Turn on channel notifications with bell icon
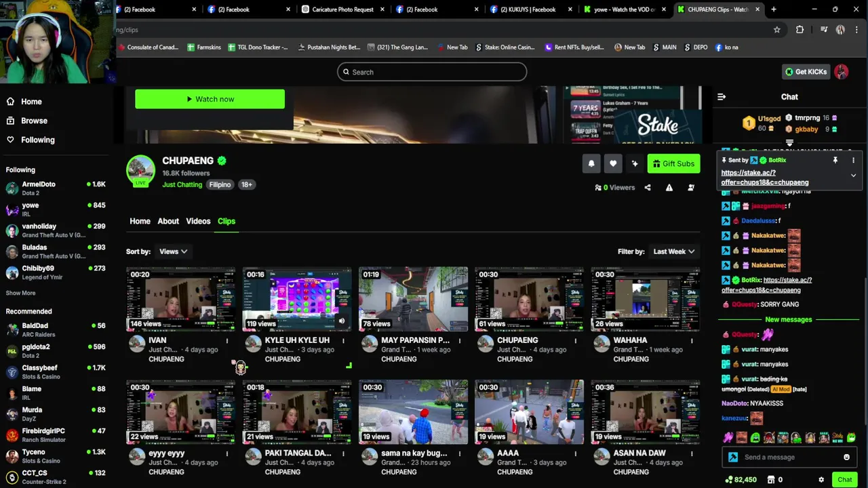This screenshot has width=868, height=488. click(x=591, y=163)
